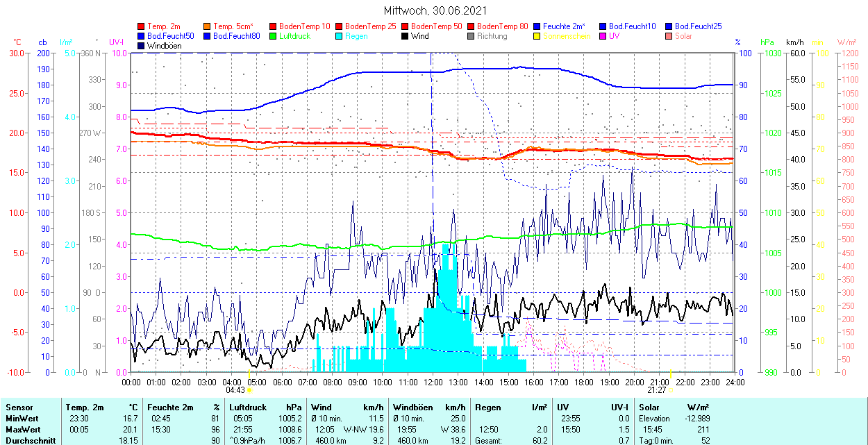
Task: Click the hPa axis unit label
Action: pos(767,42)
